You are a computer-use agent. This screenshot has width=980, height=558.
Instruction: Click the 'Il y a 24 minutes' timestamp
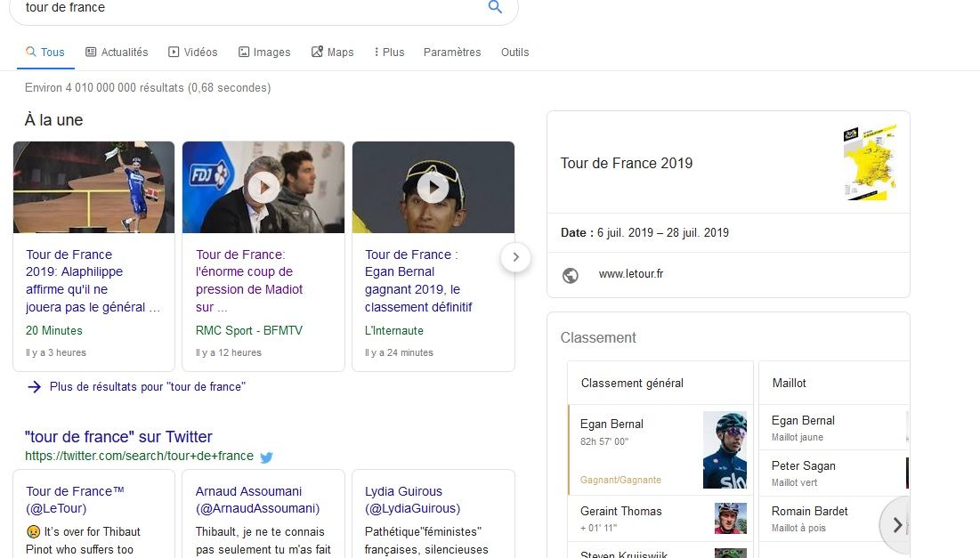pos(399,352)
